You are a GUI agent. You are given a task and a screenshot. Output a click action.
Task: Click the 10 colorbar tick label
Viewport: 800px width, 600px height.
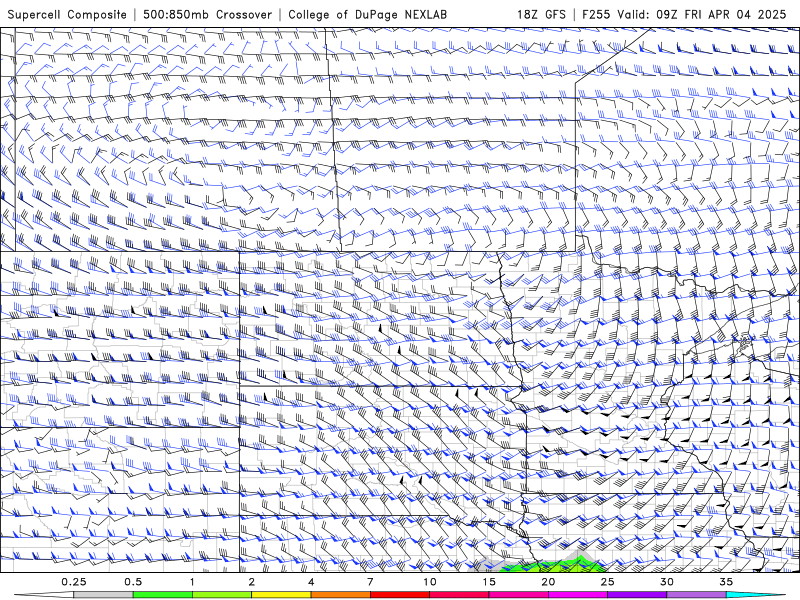tap(430, 582)
